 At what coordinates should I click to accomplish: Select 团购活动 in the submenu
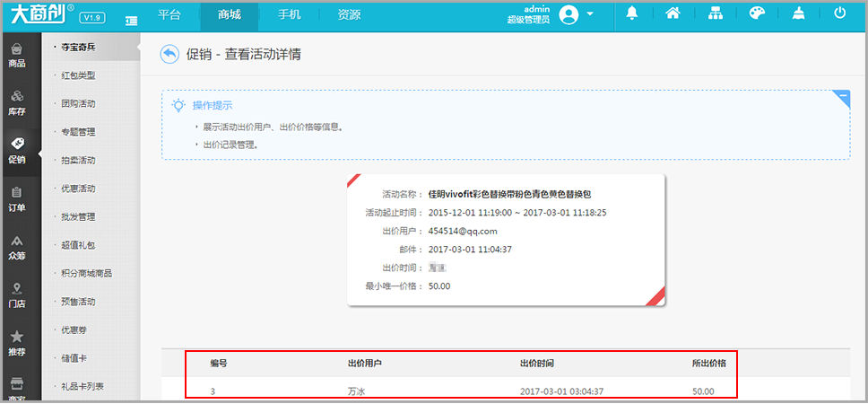point(78,103)
